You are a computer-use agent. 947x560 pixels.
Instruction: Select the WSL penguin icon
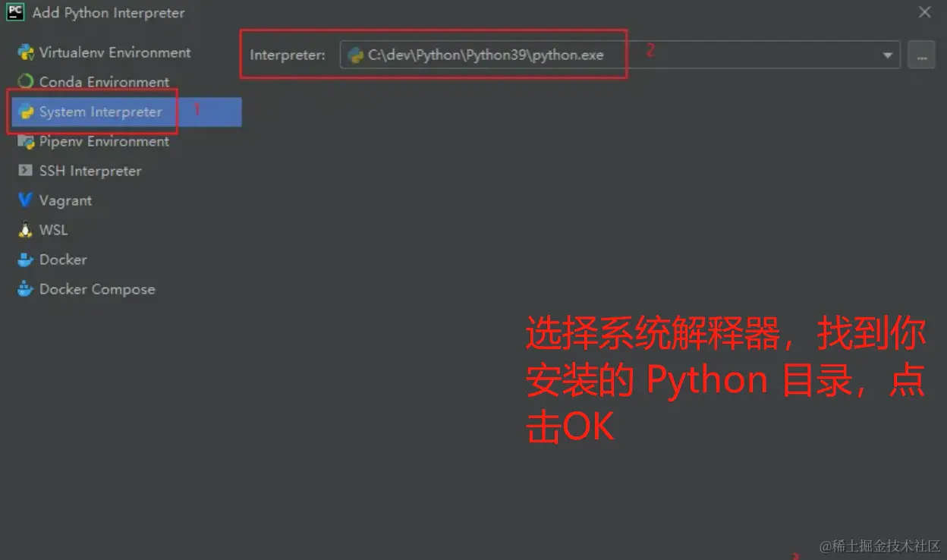(x=26, y=230)
